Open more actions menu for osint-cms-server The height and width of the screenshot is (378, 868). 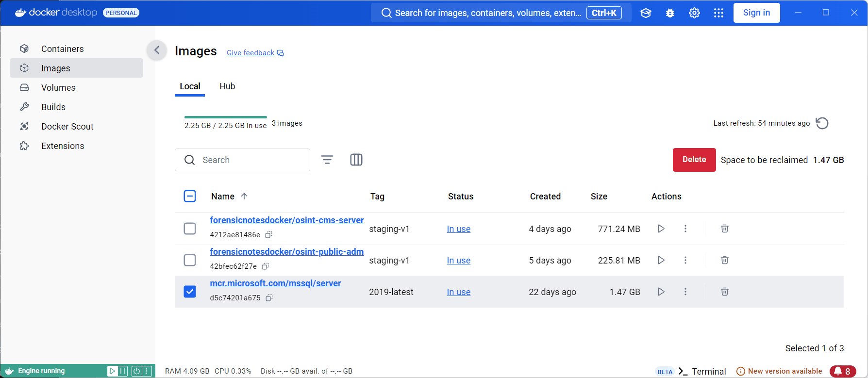click(685, 229)
